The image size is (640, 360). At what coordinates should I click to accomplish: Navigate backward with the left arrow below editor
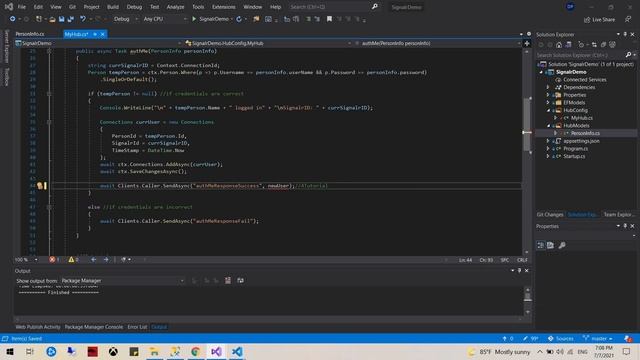[x=93, y=260]
